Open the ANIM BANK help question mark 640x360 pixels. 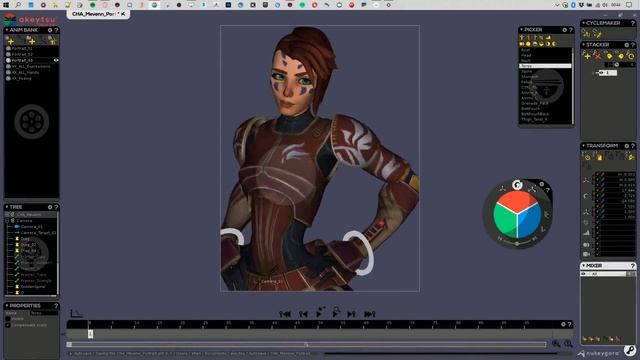56,30
